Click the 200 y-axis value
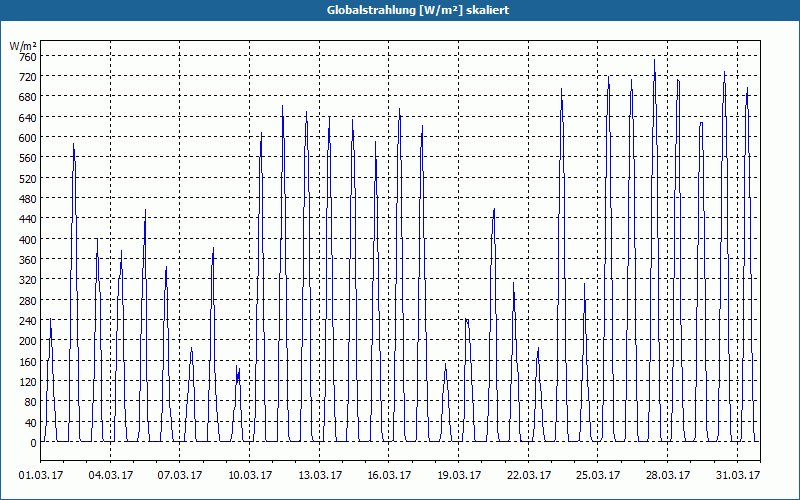This screenshot has width=800, height=500. (x=28, y=341)
